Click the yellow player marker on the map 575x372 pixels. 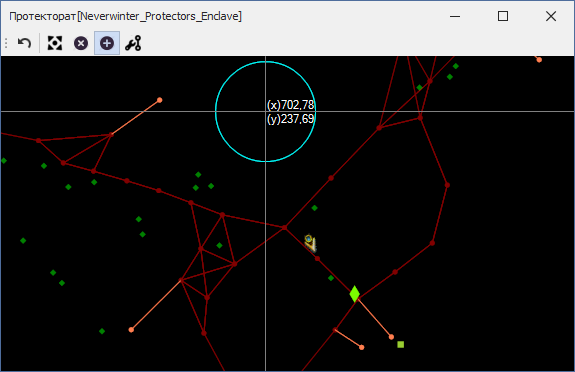[310, 243]
